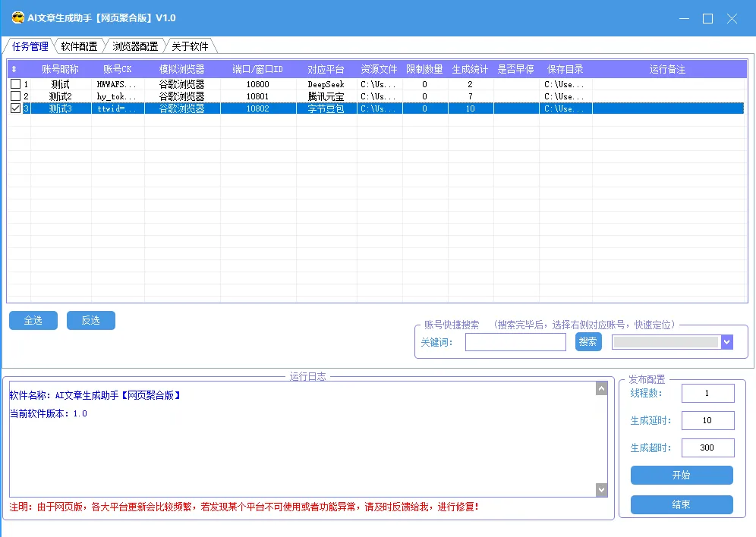This screenshot has width=756, height=537.
Task: Click generation count 10 in 测试3 row
Action: tap(470, 109)
